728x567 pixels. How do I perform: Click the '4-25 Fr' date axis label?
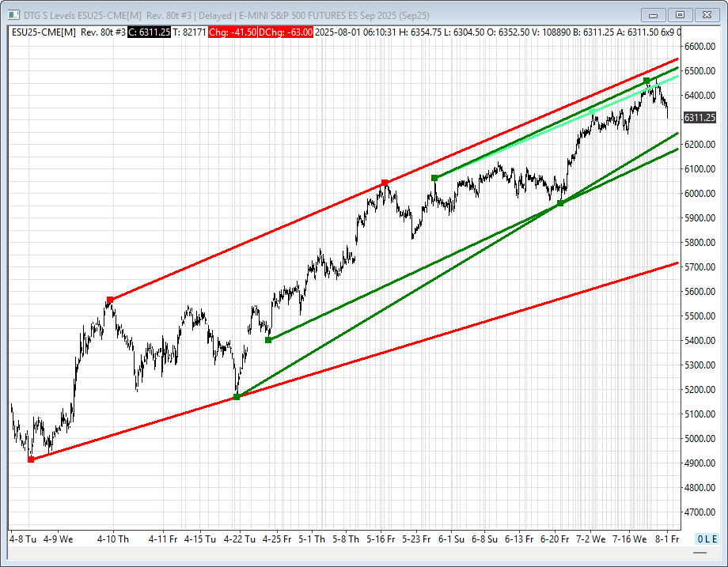click(277, 539)
